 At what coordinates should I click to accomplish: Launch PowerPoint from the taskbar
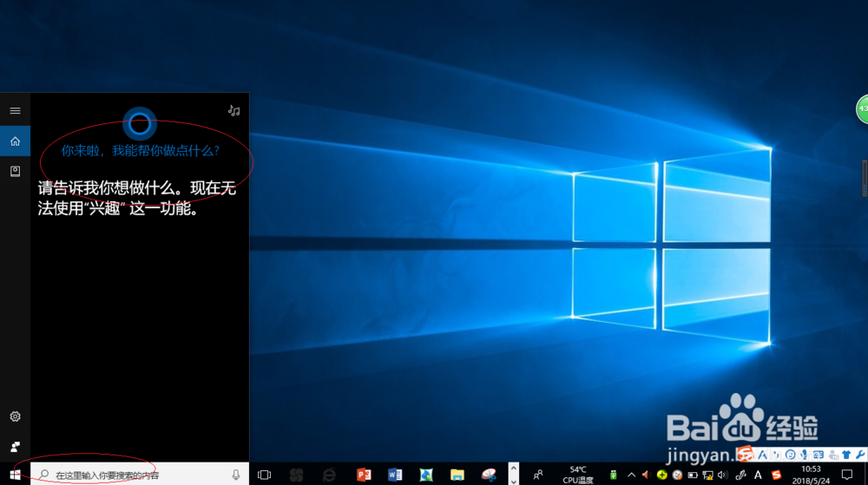tap(363, 475)
